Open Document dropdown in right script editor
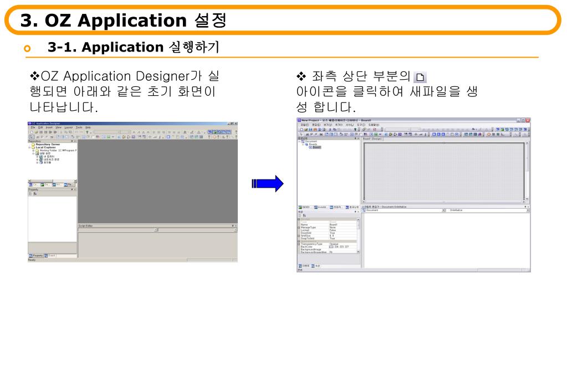The width and height of the screenshot is (567, 392). (x=403, y=210)
